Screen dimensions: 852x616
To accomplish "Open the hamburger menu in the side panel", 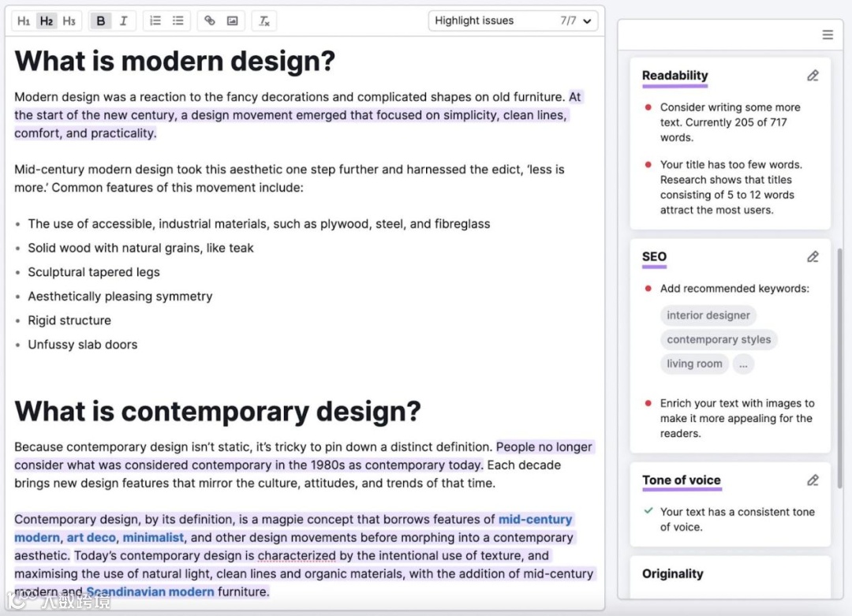I will pyautogui.click(x=828, y=35).
